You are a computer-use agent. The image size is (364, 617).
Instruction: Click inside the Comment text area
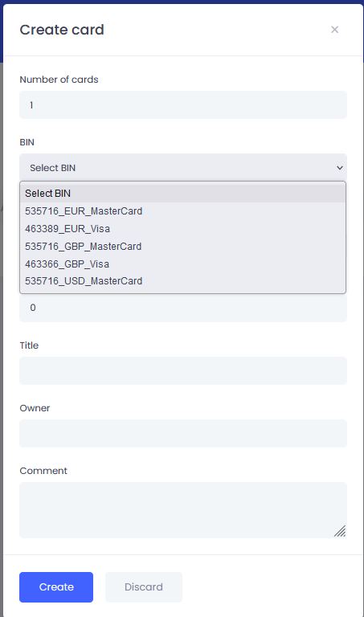[183, 510]
